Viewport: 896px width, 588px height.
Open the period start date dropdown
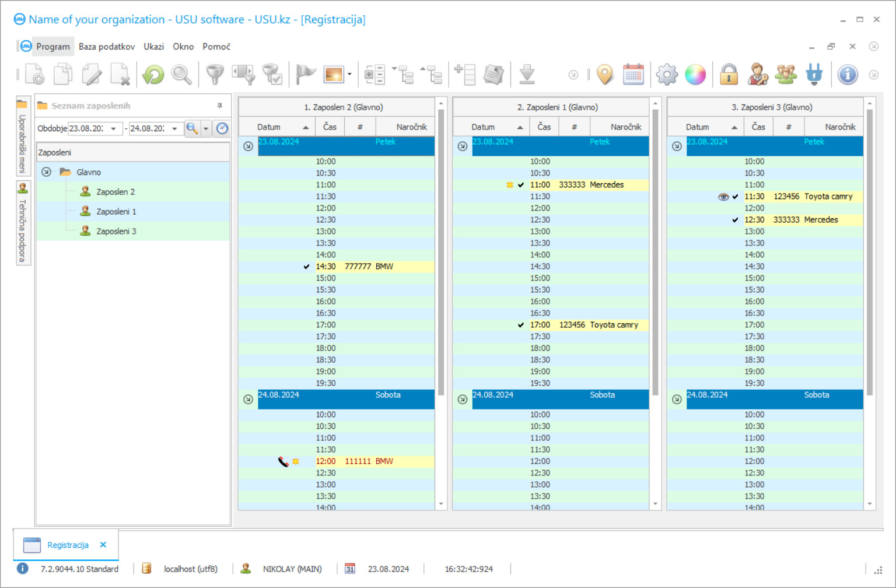point(113,129)
